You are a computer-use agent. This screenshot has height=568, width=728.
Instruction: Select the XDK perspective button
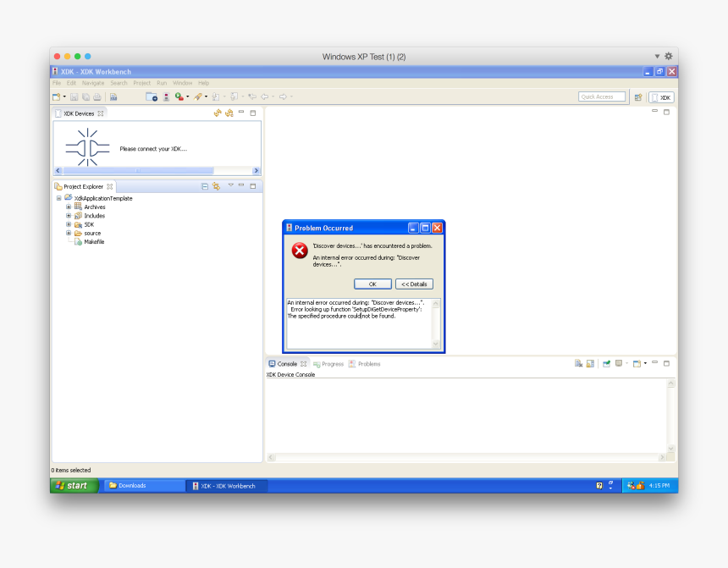click(x=661, y=97)
